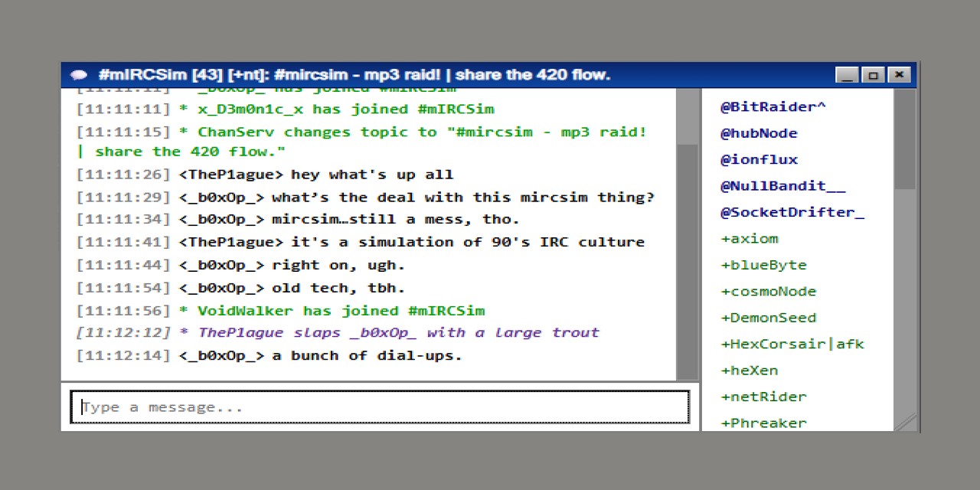The width and height of the screenshot is (980, 490).
Task: Click the 'what's the deal with this mircsim thing?' line
Action: (365, 197)
